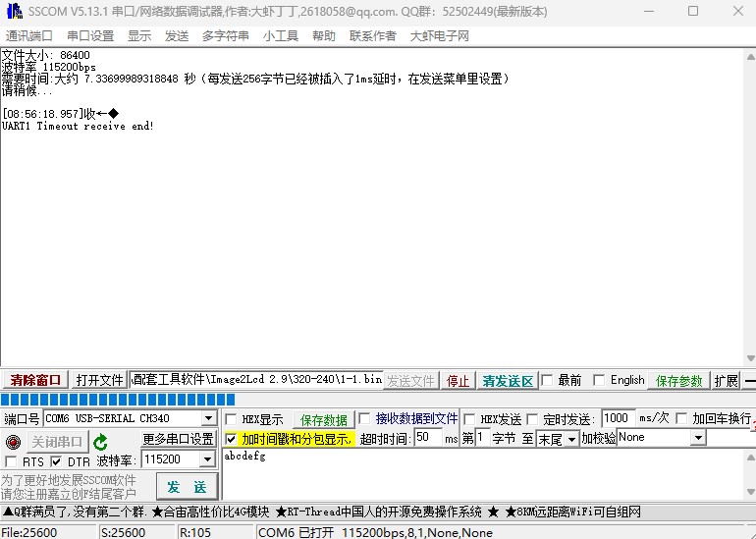Open the 联系作者 menu
This screenshot has height=539, width=756.
(373, 36)
